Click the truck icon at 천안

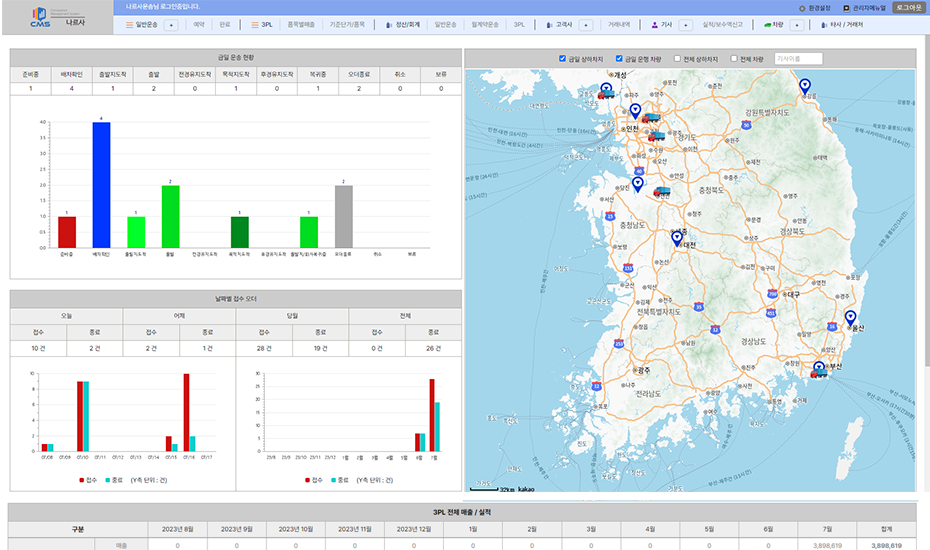tap(662, 192)
